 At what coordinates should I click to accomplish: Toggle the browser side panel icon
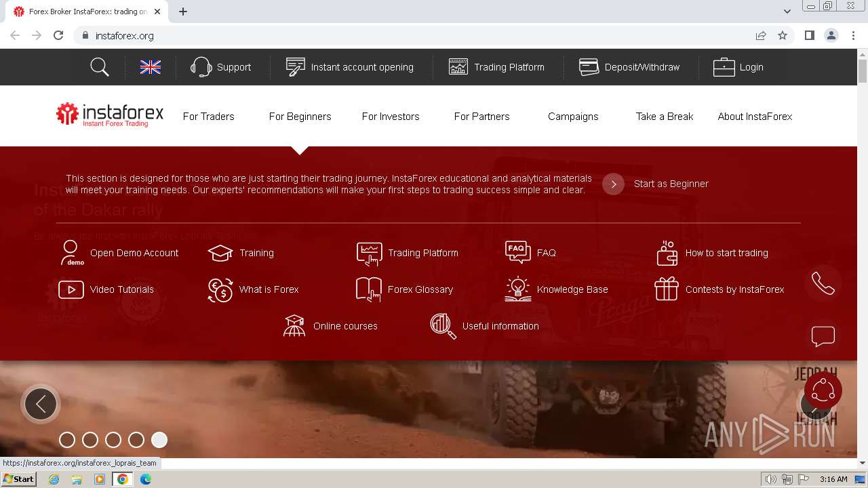point(809,35)
